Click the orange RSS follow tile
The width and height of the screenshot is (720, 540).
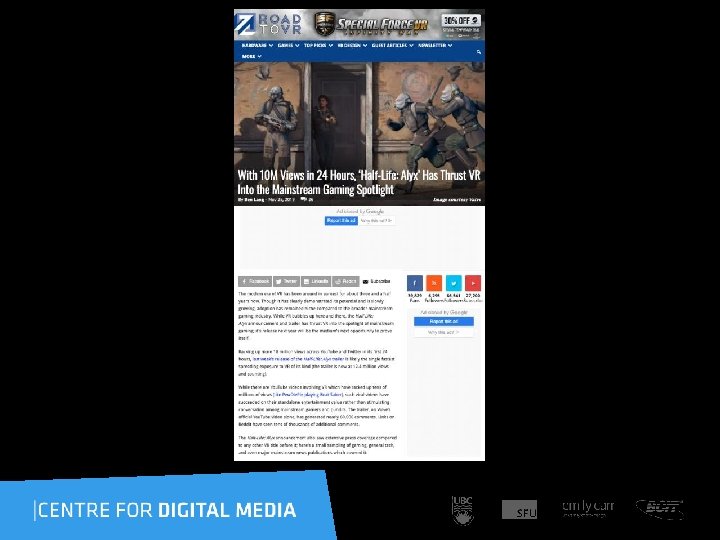coord(434,283)
